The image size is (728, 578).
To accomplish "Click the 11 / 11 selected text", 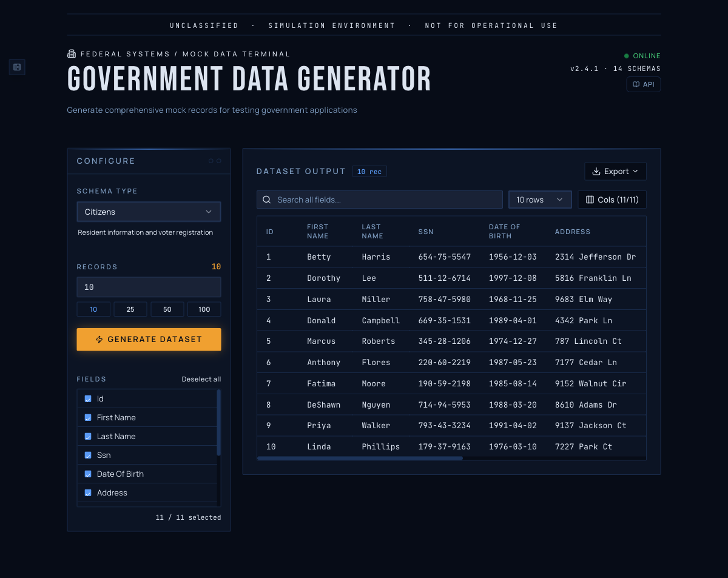I will point(188,518).
